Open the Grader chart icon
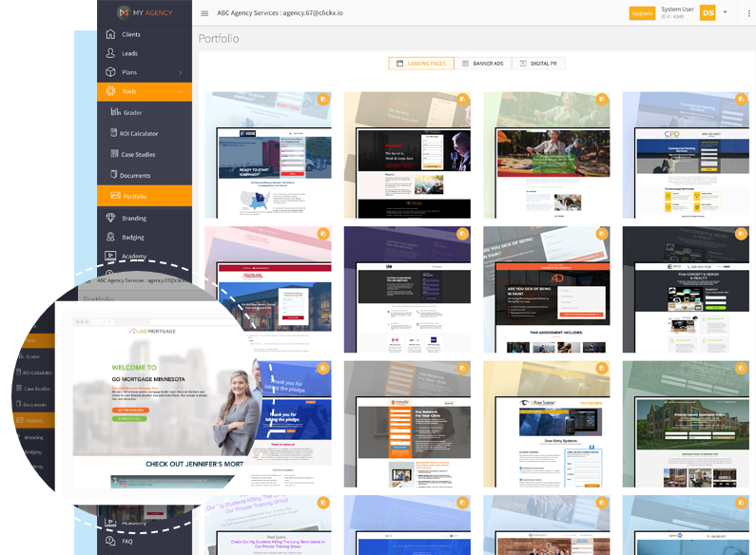756x555 pixels. coord(115,112)
